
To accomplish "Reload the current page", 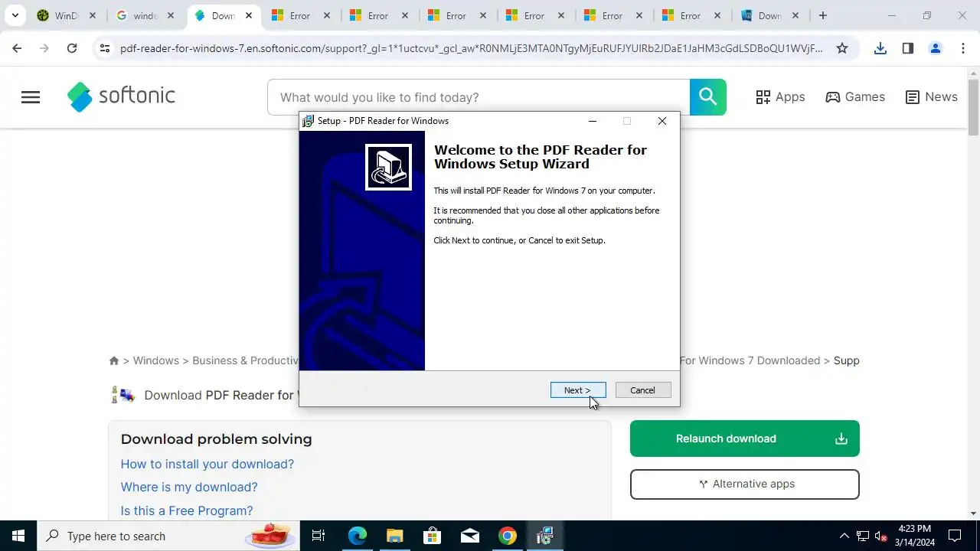I will 72,48.
